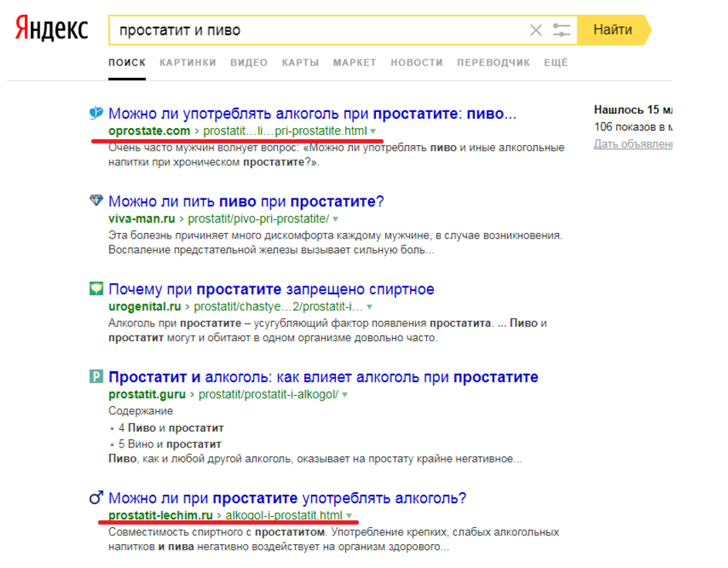
Task: Expand the dropdown arrow next to prostatit-lechim.ru URL
Action: click(349, 516)
